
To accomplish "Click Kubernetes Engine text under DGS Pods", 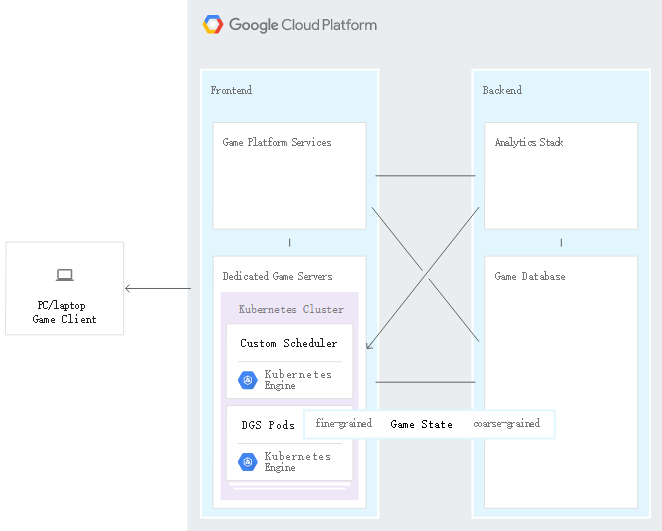I will 298,462.
